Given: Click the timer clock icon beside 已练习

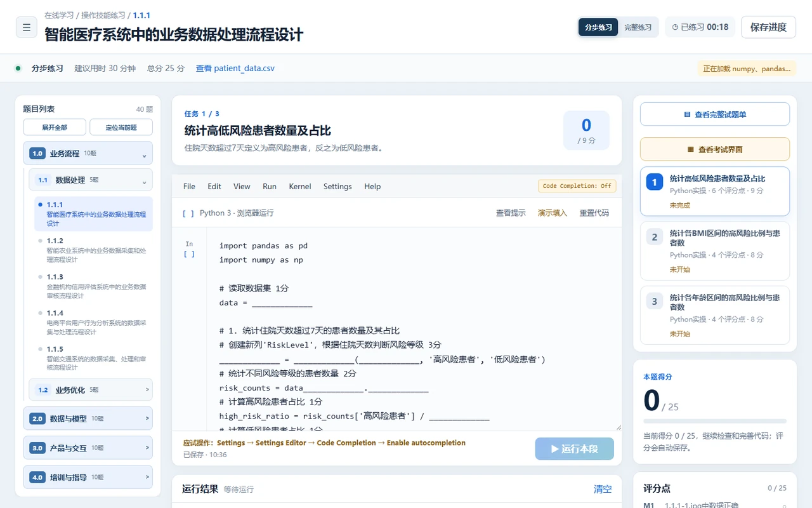Looking at the screenshot, I should [x=675, y=27].
